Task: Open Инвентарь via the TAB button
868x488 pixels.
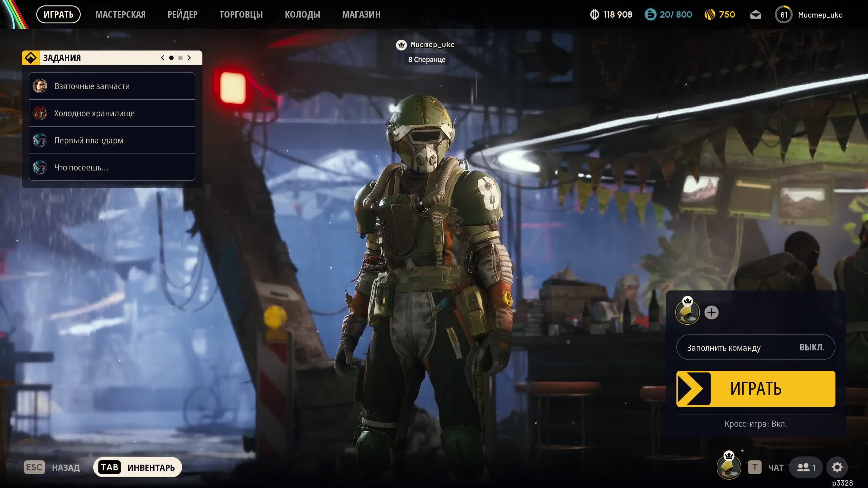Action: pyautogui.click(x=138, y=467)
